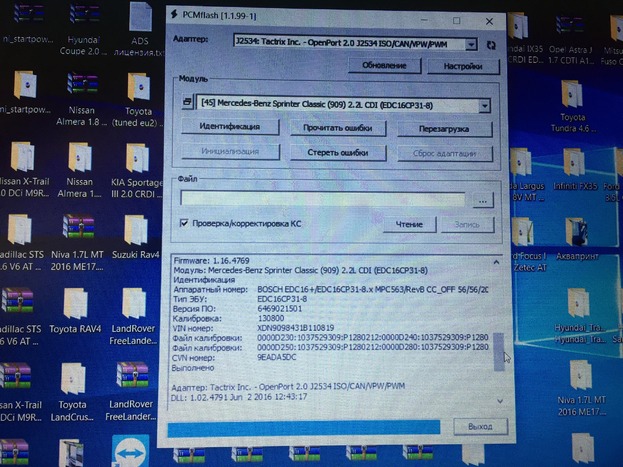The width and height of the screenshot is (623, 467).
Task: Click the refresh adapters icon
Action: (490, 45)
